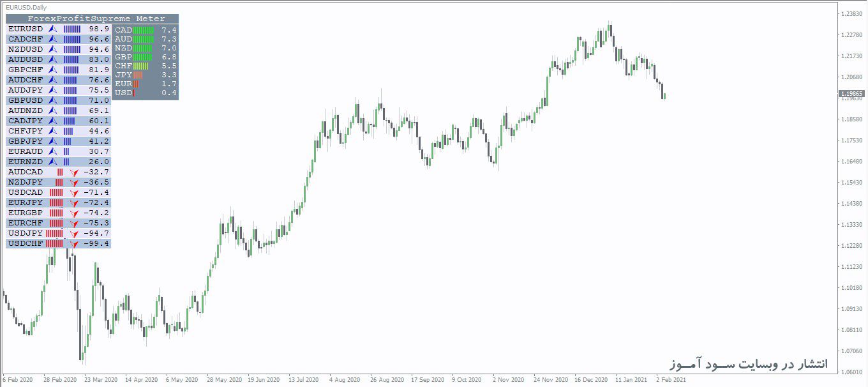Click the USD red strength bar
The image size is (868, 387).
coord(134,93)
